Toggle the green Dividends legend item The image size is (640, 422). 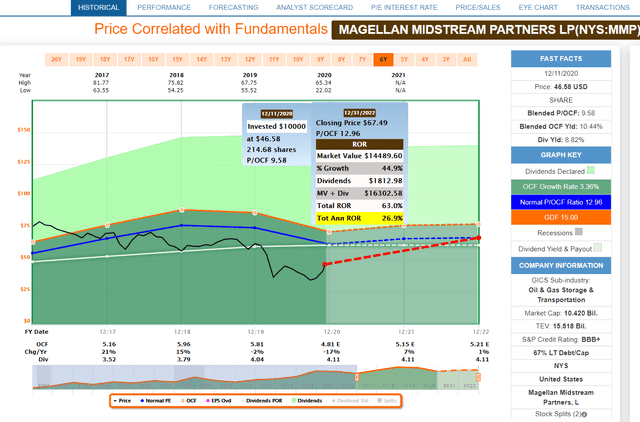pos(307,401)
